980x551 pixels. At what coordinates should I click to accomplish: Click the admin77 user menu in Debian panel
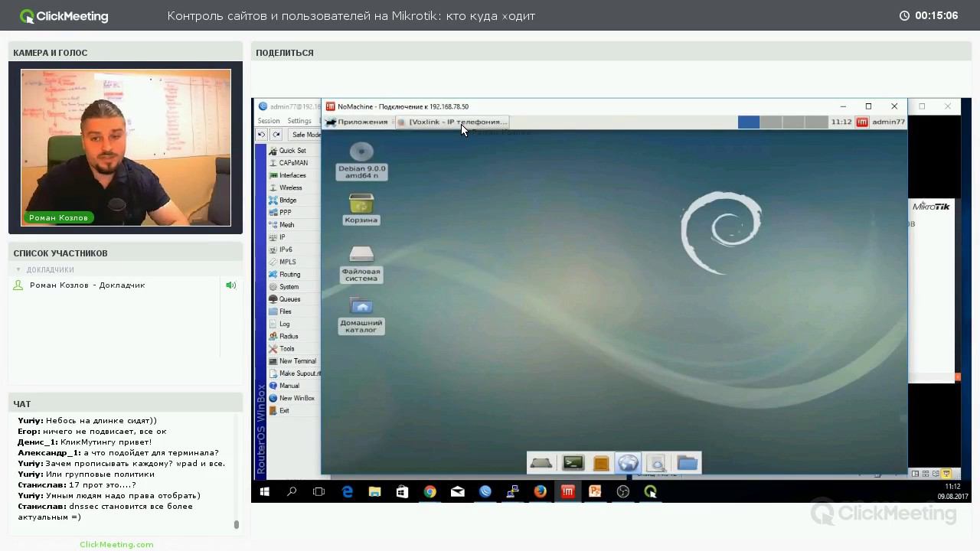point(888,122)
